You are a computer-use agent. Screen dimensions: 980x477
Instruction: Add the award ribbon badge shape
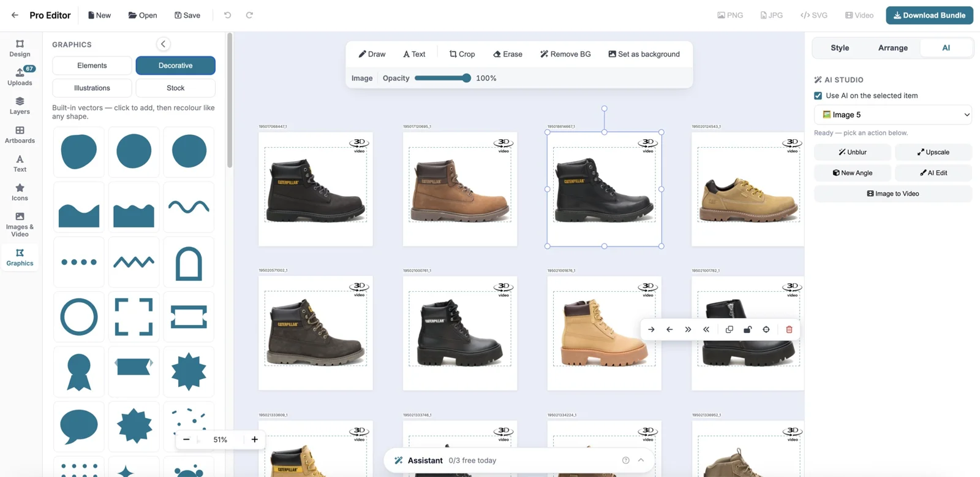[79, 372]
